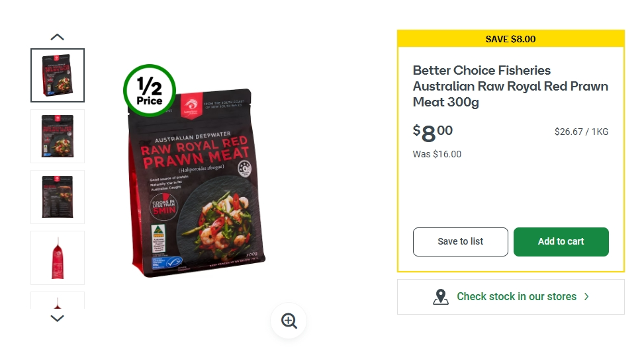Viewport: 644px width, 355px height.
Task: Click the map pin store location icon
Action: [x=441, y=297]
